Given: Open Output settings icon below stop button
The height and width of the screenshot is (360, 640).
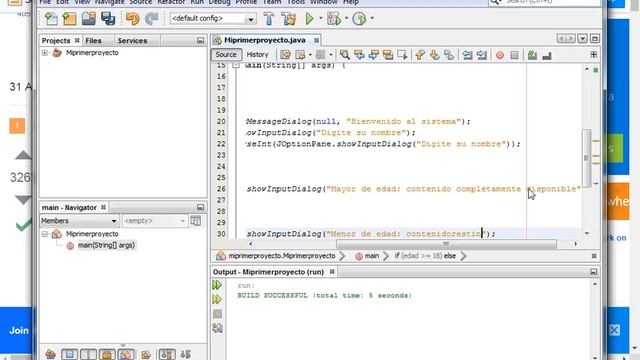Looking at the screenshot, I should (217, 328).
